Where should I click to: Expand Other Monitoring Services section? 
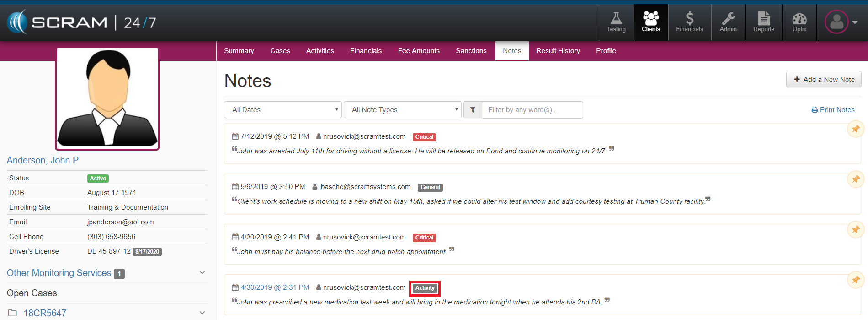click(x=202, y=273)
